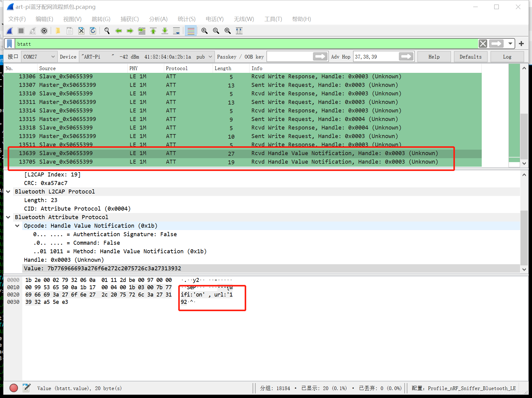Restart the current capture
The width and height of the screenshot is (532, 398).
tap(33, 31)
